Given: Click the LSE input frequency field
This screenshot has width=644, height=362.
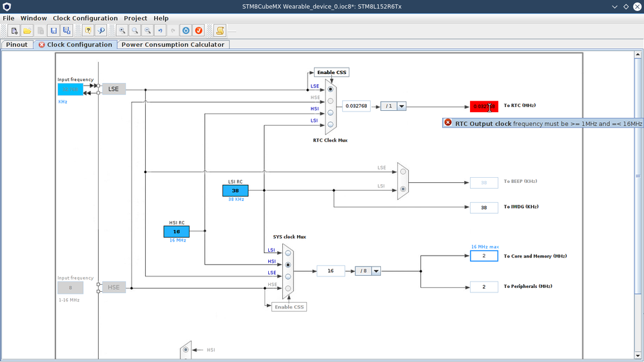Looking at the screenshot, I should [70, 89].
